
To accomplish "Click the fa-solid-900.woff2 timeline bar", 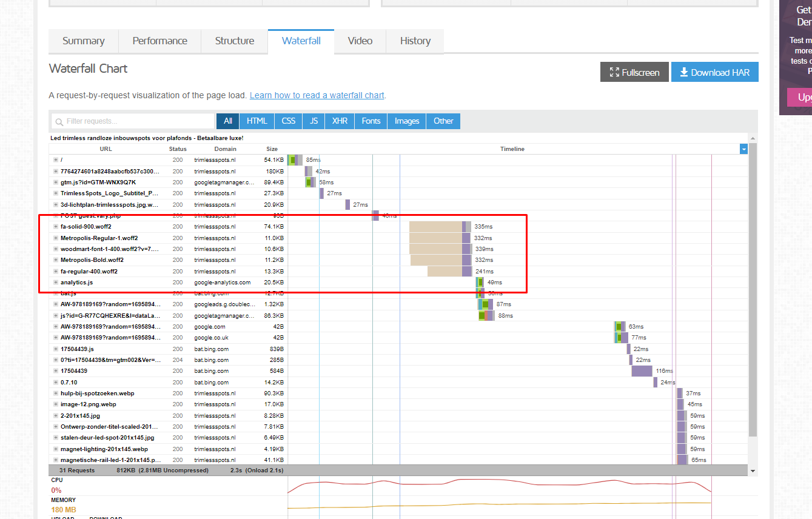I will [440, 227].
